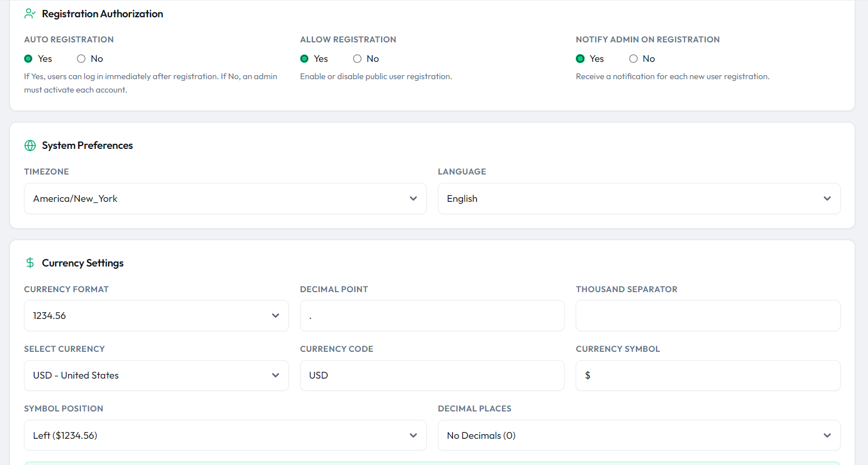
Task: Open the Symbol Position dropdown
Action: 225,435
